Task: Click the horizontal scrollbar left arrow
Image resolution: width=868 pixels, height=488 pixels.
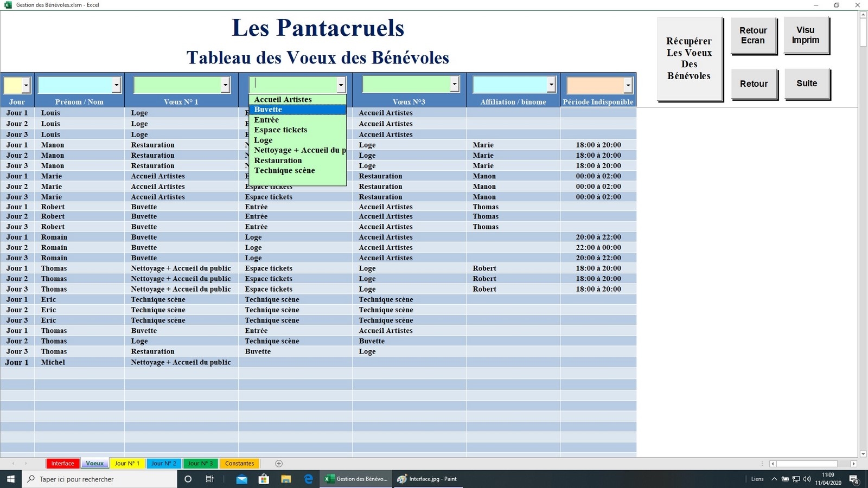Action: 773,464
